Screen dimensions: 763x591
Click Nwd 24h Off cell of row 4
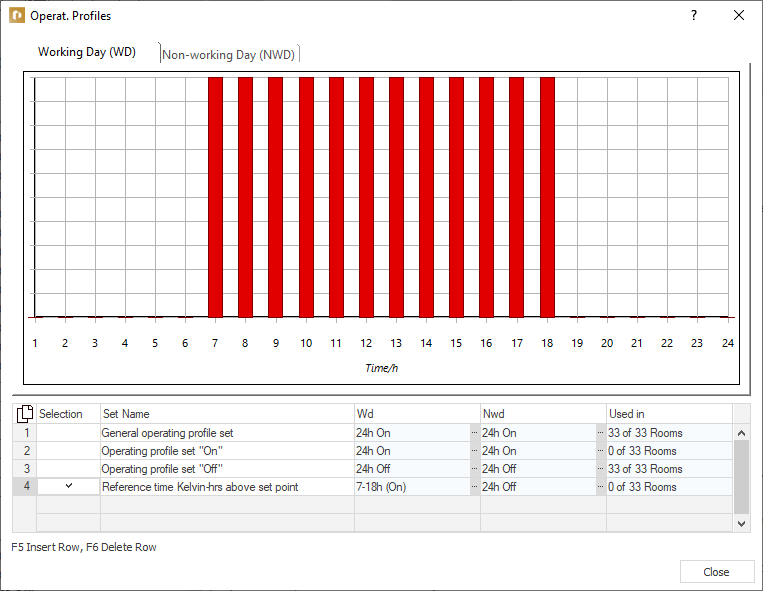(x=538, y=486)
